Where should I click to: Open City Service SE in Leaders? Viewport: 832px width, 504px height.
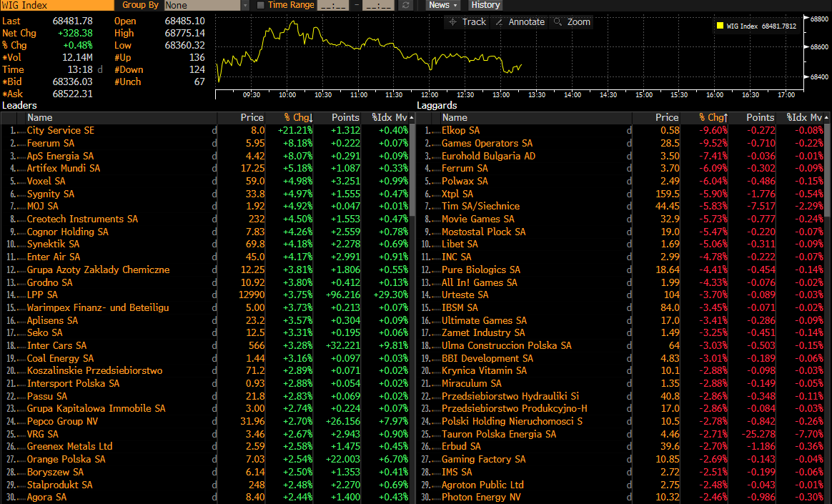click(61, 130)
